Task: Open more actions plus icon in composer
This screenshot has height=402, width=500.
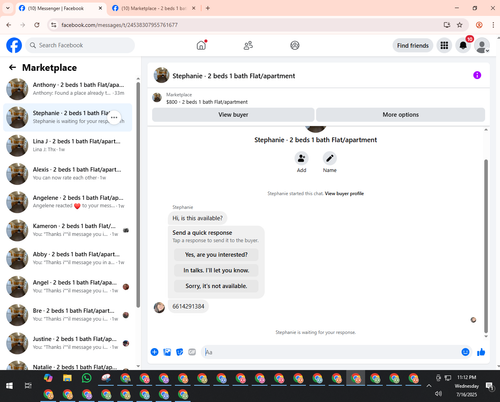Action: (x=154, y=352)
